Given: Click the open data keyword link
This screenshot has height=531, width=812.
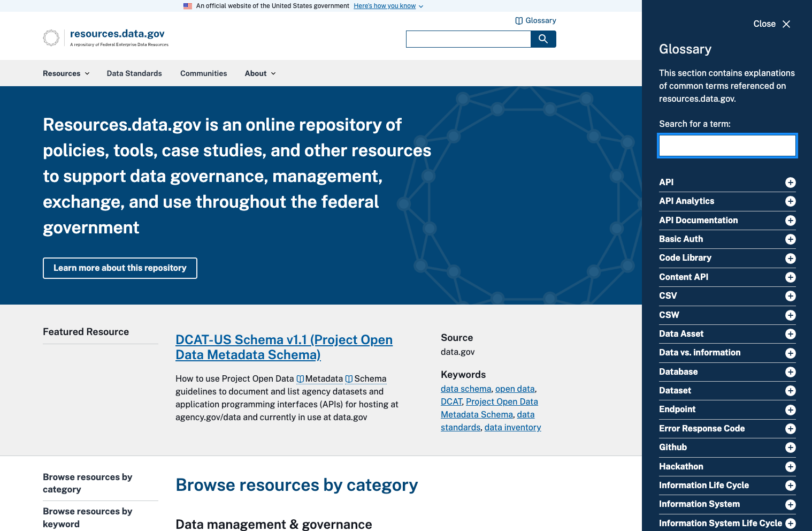Looking at the screenshot, I should point(515,389).
